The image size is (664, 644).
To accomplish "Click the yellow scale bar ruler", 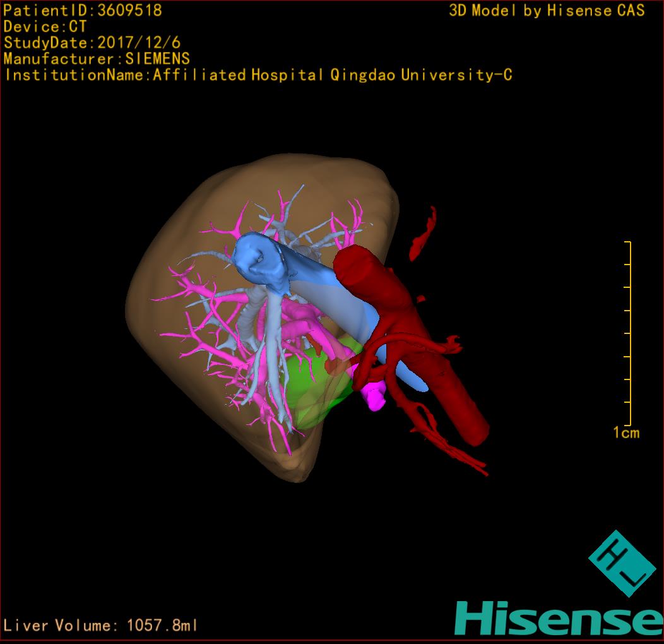I will [629, 333].
